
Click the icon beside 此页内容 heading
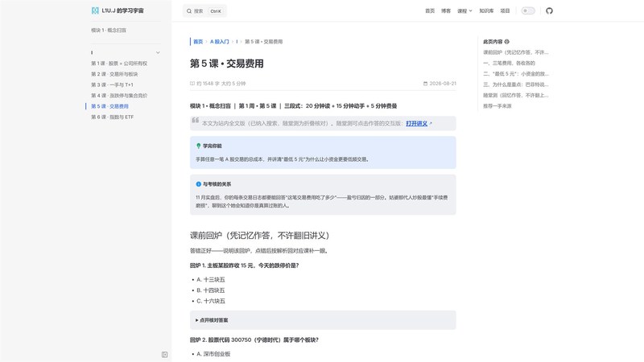(507, 42)
